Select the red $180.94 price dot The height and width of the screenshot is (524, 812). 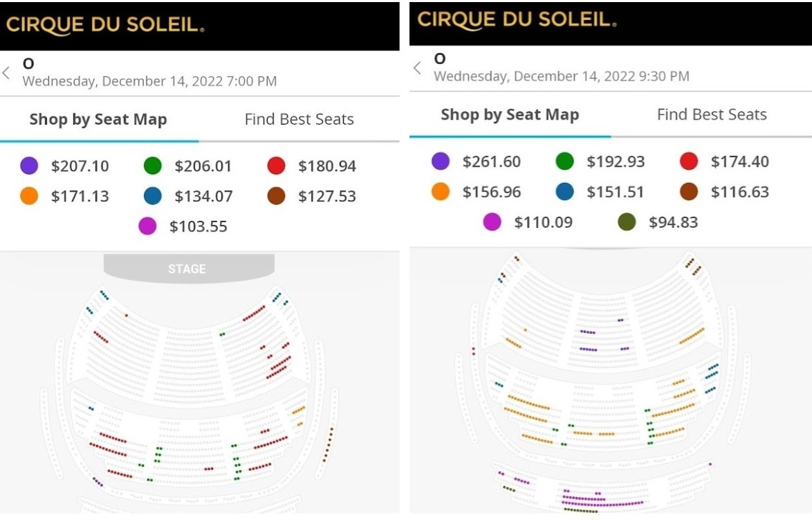276,166
